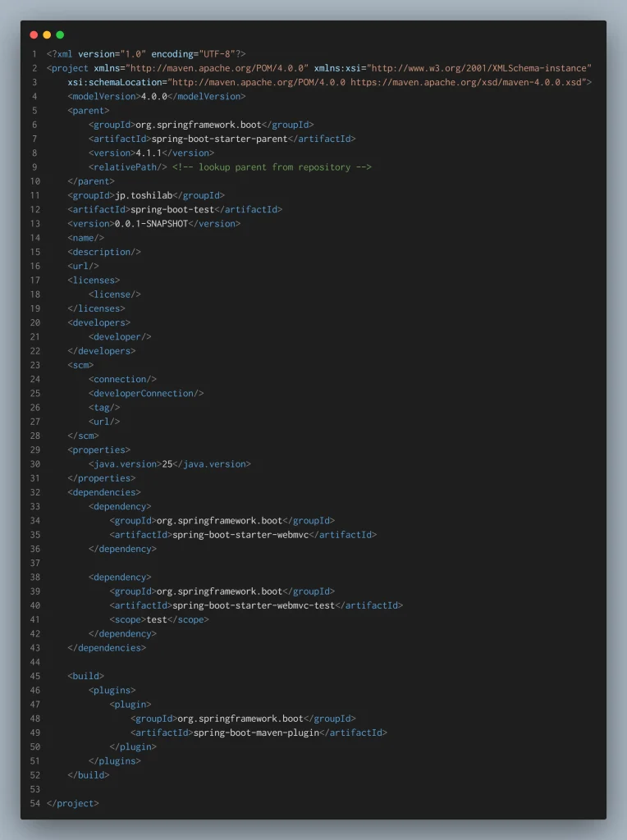This screenshot has width=627, height=840.
Task: Click line number 37
Action: [x=34, y=563]
